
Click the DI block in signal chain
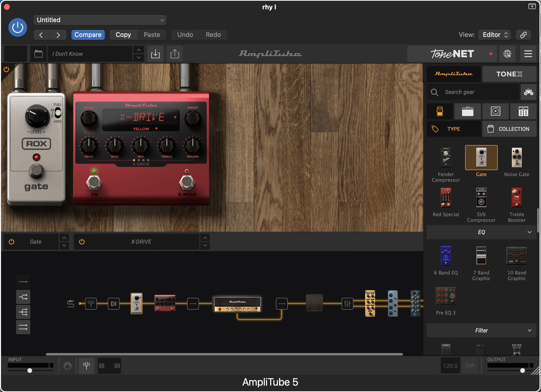click(113, 303)
